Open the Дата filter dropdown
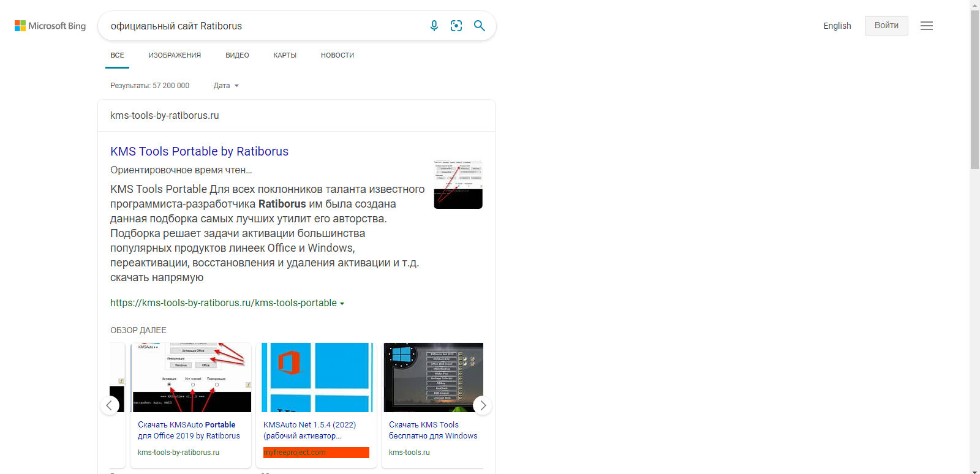This screenshot has width=980, height=474. click(x=226, y=86)
